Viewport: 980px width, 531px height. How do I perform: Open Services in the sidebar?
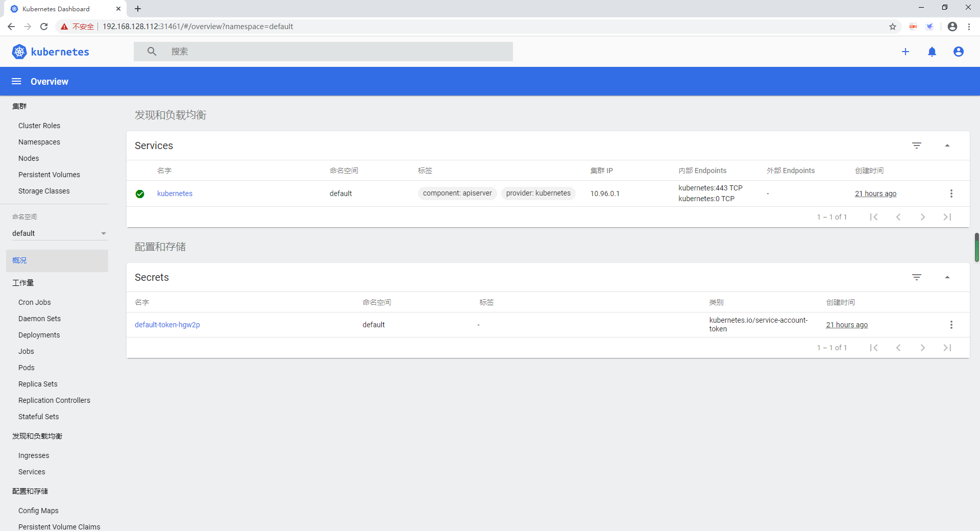coord(32,472)
